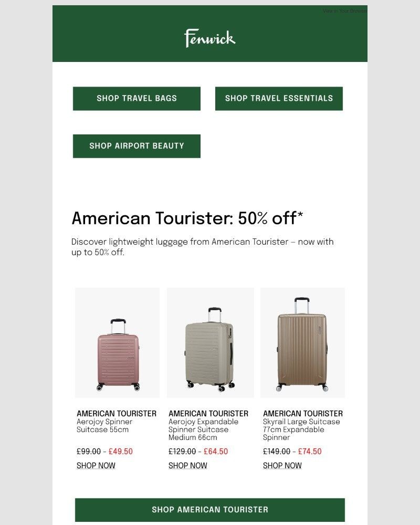Image resolution: width=420 pixels, height=525 pixels.
Task: Click the American Tourister: 50% off heading
Action: tap(187, 218)
